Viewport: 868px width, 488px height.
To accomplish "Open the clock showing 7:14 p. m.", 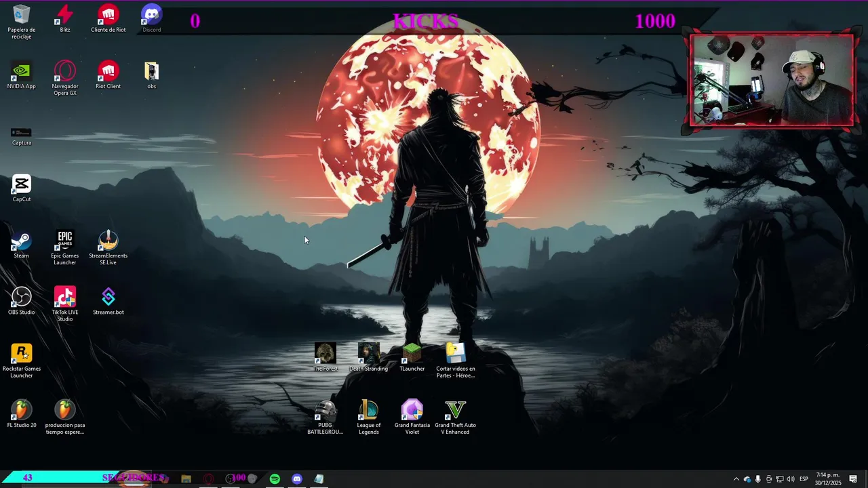I will (828, 479).
